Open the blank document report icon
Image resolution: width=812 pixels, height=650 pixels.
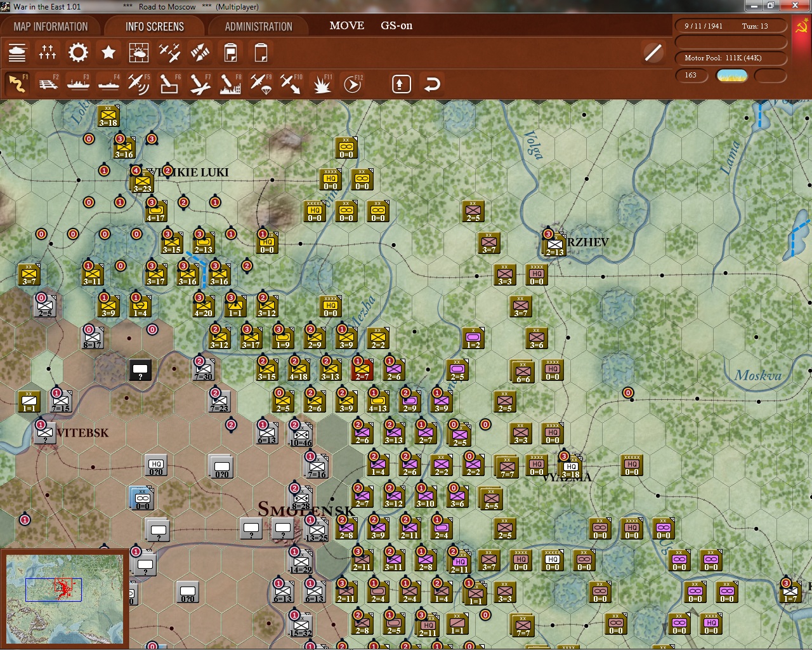(261, 53)
